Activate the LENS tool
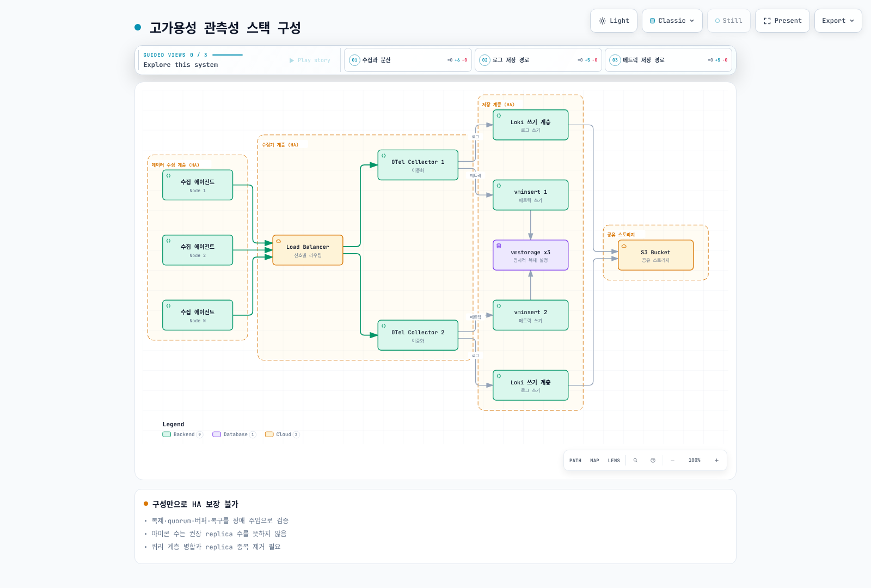This screenshot has height=588, width=871. click(614, 461)
